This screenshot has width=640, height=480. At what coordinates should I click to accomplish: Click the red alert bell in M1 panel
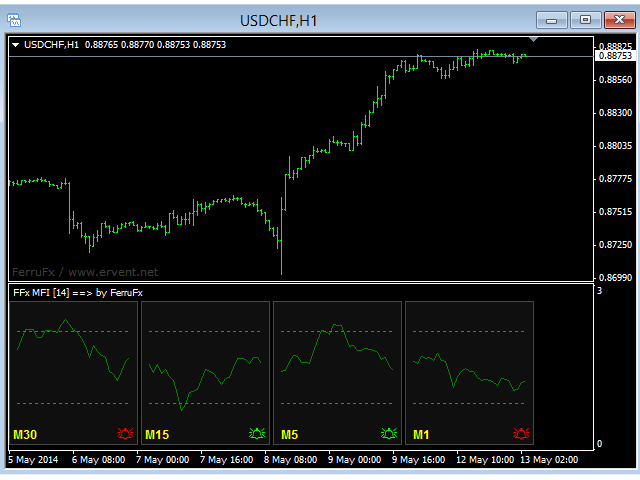click(521, 433)
